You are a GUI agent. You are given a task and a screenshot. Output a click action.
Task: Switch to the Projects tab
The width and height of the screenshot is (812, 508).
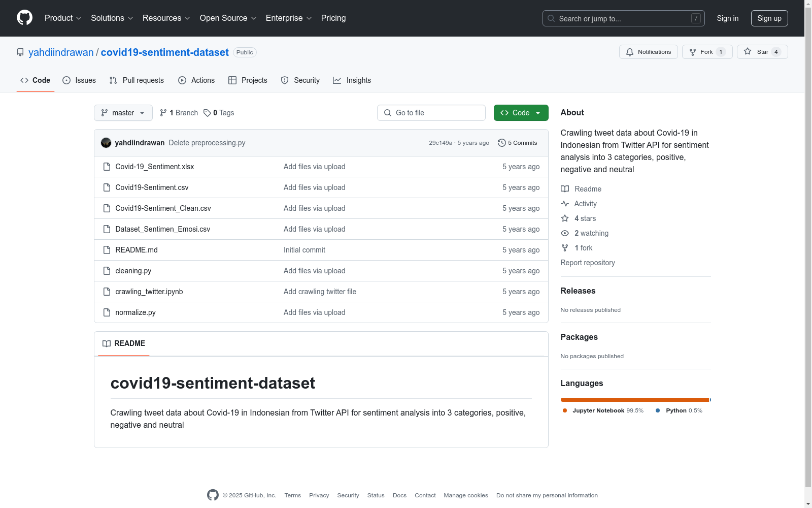pyautogui.click(x=248, y=80)
